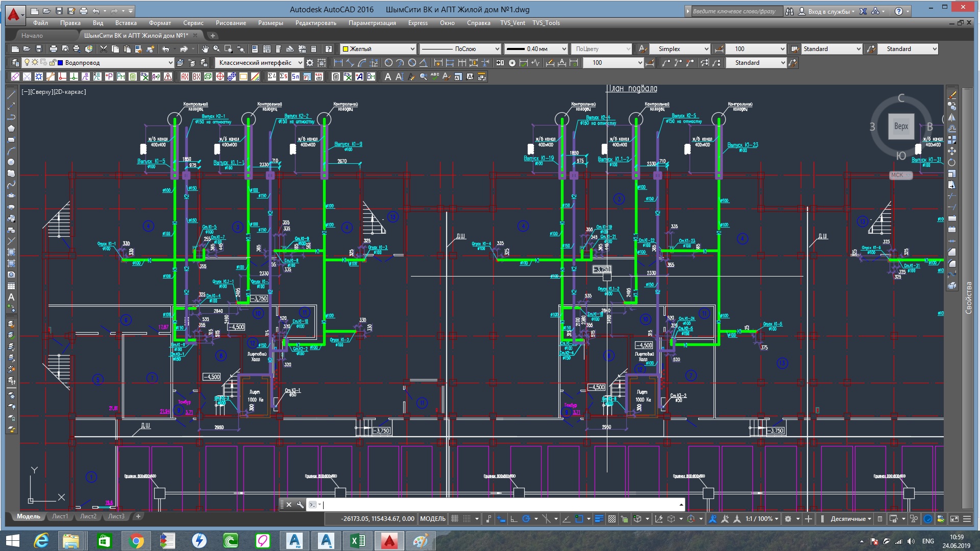Select the Circle draw tool
The width and height of the screenshot is (980, 551).
(11, 162)
